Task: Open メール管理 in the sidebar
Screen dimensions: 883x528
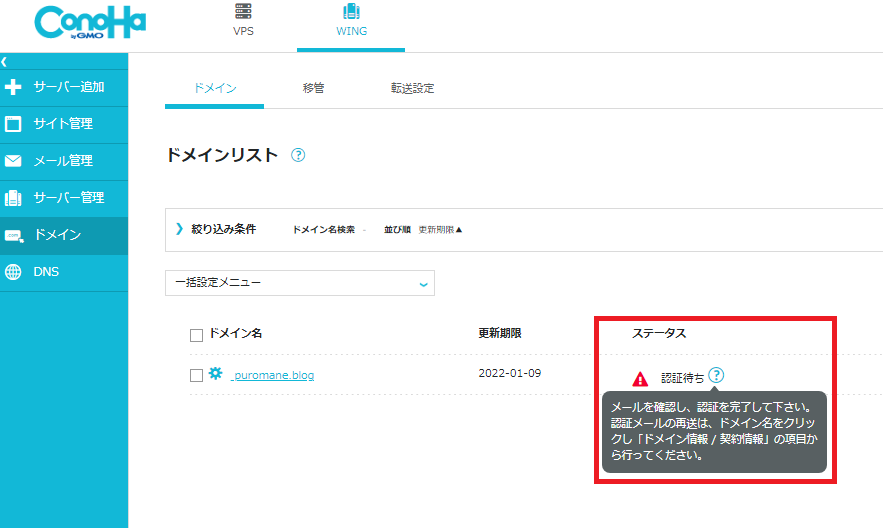Action: (x=64, y=161)
